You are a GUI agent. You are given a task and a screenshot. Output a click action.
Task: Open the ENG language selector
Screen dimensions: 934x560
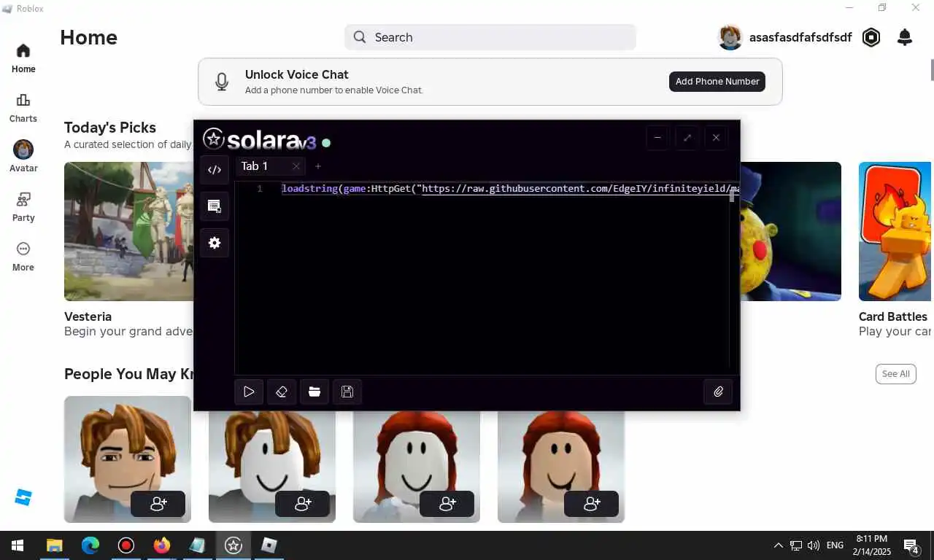point(835,545)
